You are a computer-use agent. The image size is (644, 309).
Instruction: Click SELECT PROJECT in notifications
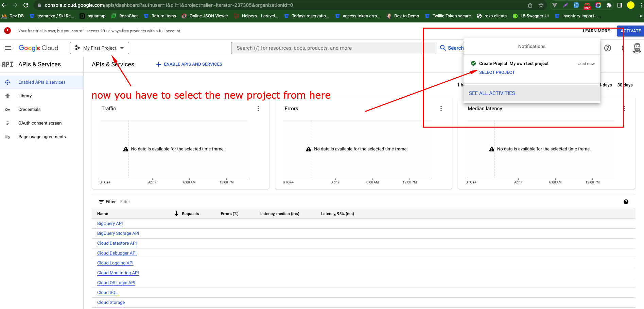[x=497, y=72]
